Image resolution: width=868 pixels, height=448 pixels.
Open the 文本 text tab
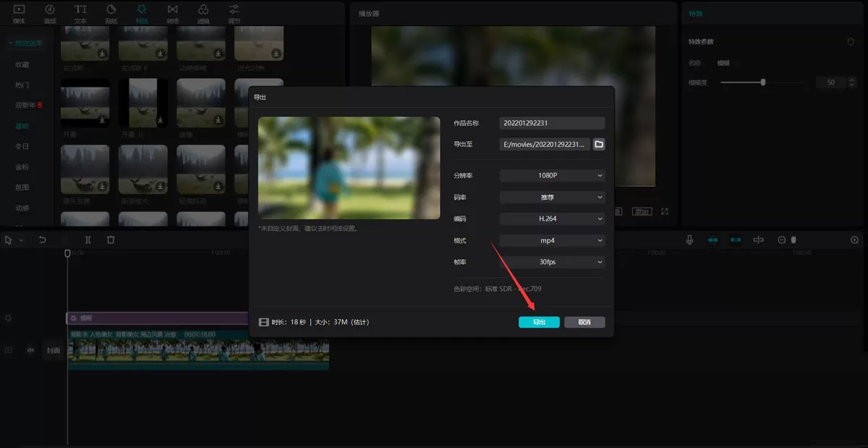(80, 13)
